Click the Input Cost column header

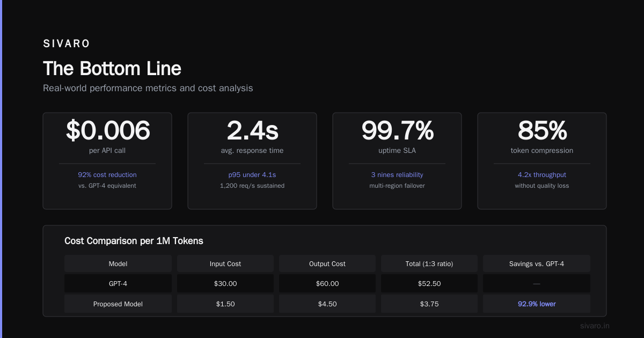pos(225,263)
